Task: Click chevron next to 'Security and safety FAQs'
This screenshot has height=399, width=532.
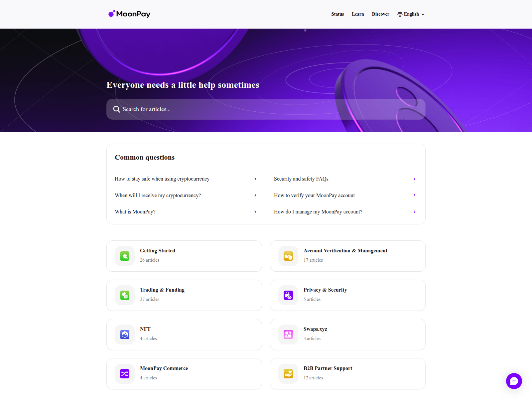Action: (x=415, y=179)
